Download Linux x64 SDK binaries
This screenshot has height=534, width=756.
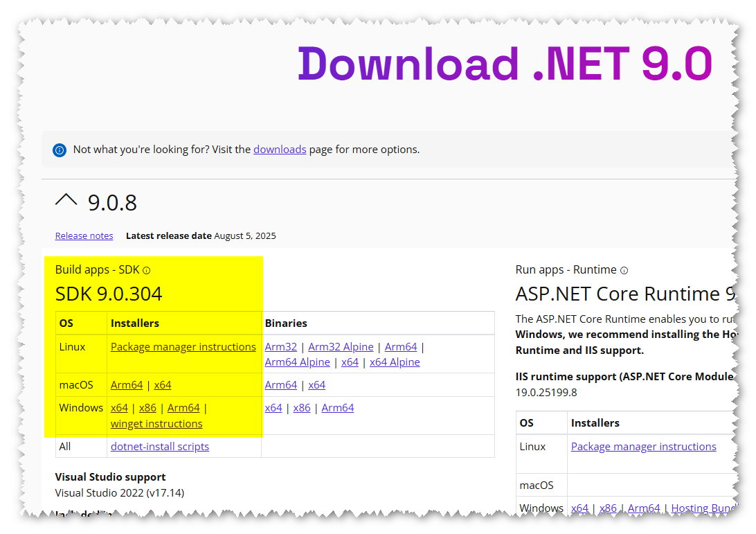point(350,362)
